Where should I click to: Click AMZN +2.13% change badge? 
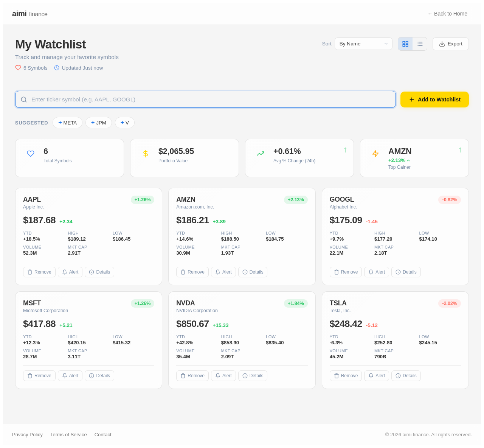click(x=296, y=200)
